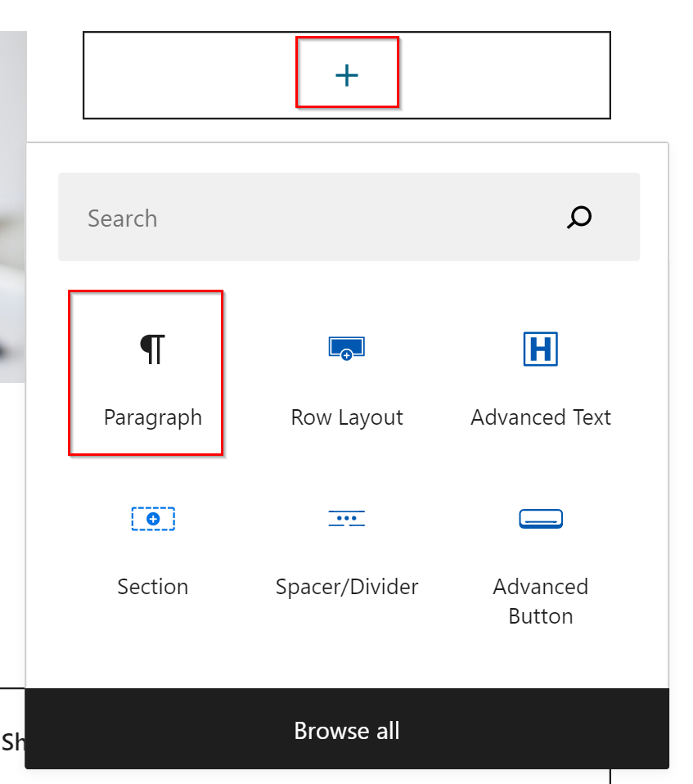The image size is (693, 784).
Task: Focus the Search blocks field
Action: (327, 218)
